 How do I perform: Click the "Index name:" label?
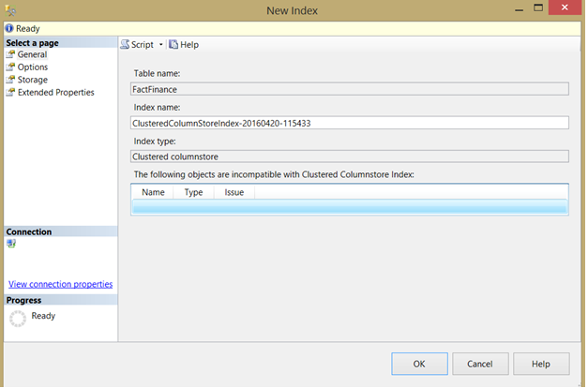click(157, 108)
